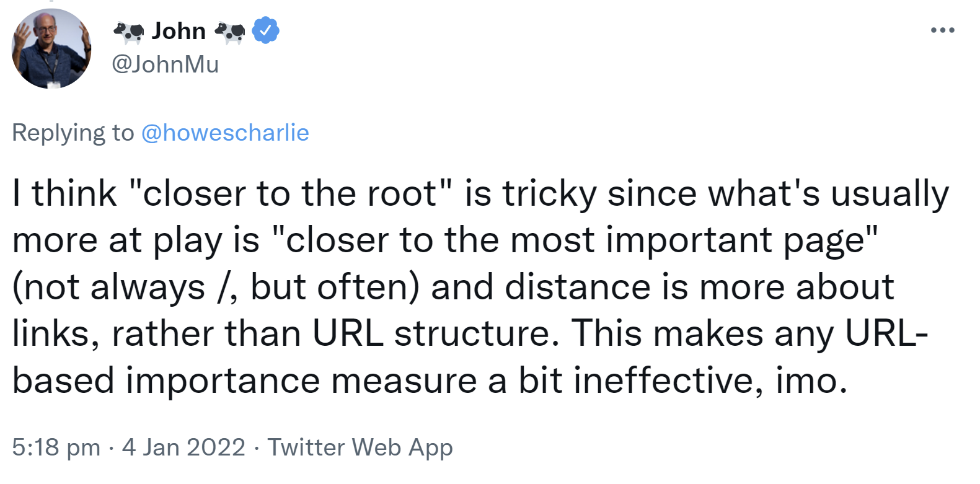This screenshot has height=484, width=980.
Task: Select the "4 Jan 2022" date
Action: (183, 447)
